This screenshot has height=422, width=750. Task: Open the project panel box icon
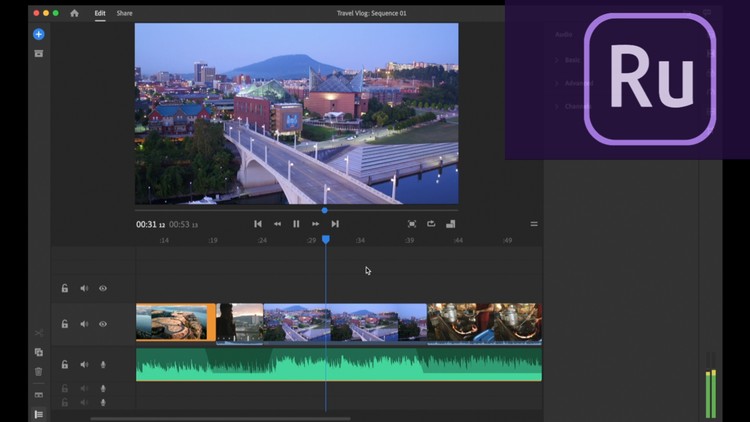[x=39, y=54]
